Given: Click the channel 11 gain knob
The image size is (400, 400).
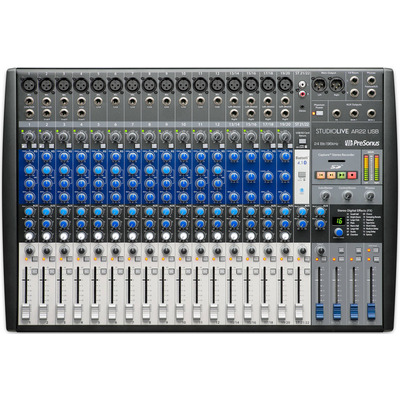Looking at the screenshot, I should pos(200,136).
